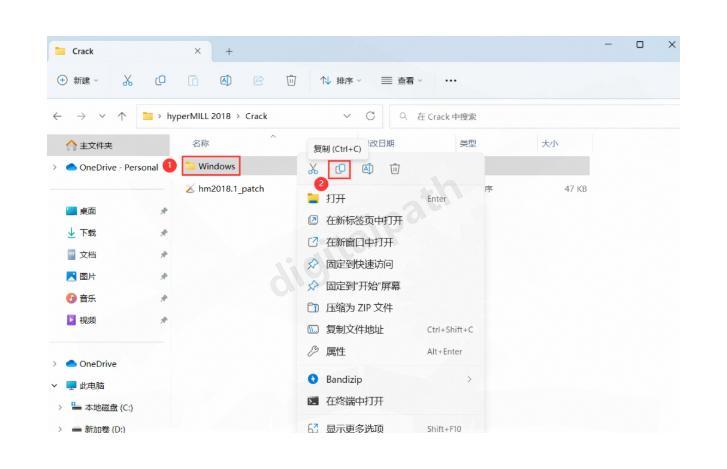Unpin 图片 using its pin icon
The width and height of the screenshot is (727, 469).
(x=164, y=277)
